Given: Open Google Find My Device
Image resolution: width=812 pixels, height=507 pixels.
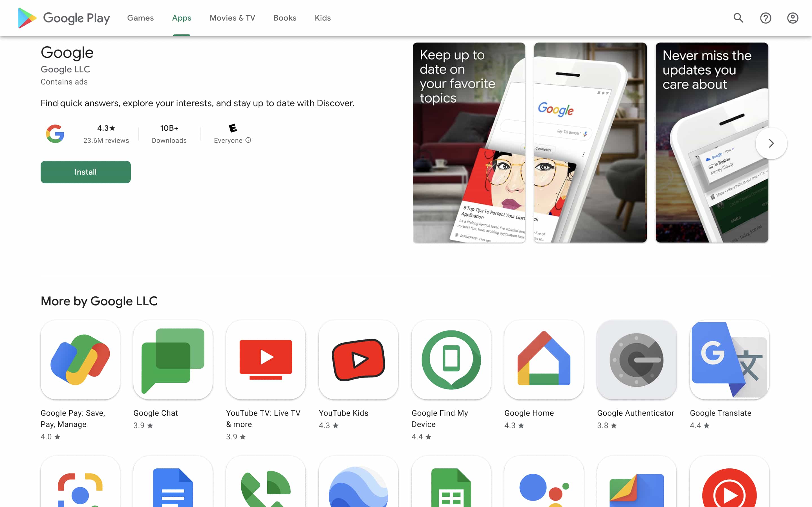Looking at the screenshot, I should click(x=451, y=359).
